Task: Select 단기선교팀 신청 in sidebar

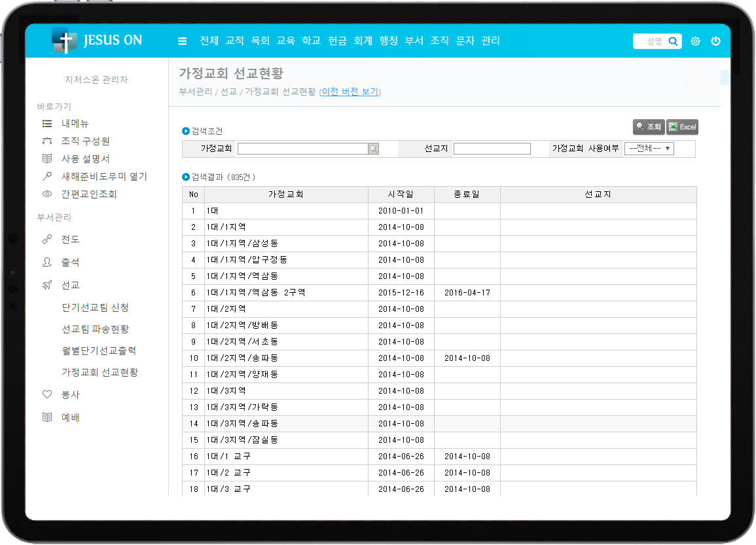Action: tap(95, 307)
